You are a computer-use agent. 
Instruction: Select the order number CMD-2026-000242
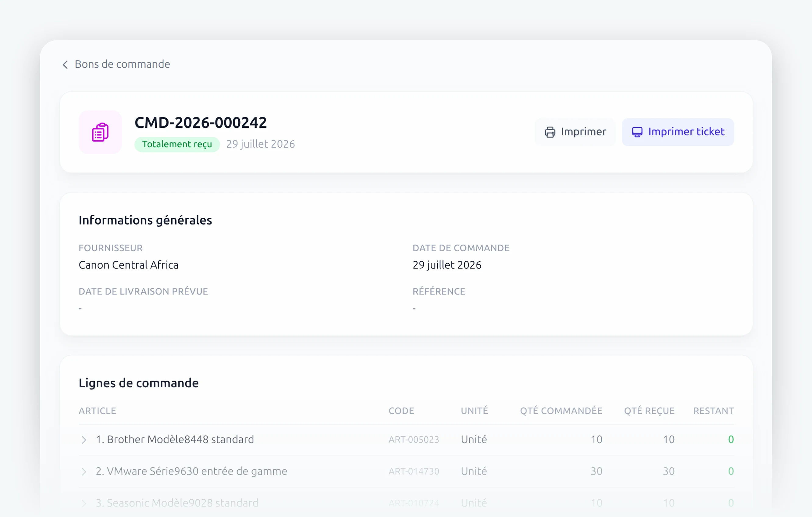click(201, 123)
